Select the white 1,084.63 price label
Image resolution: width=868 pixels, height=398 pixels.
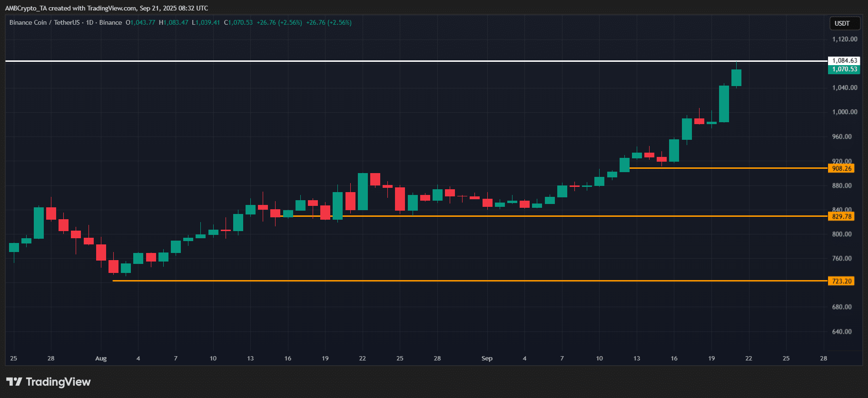[844, 60]
